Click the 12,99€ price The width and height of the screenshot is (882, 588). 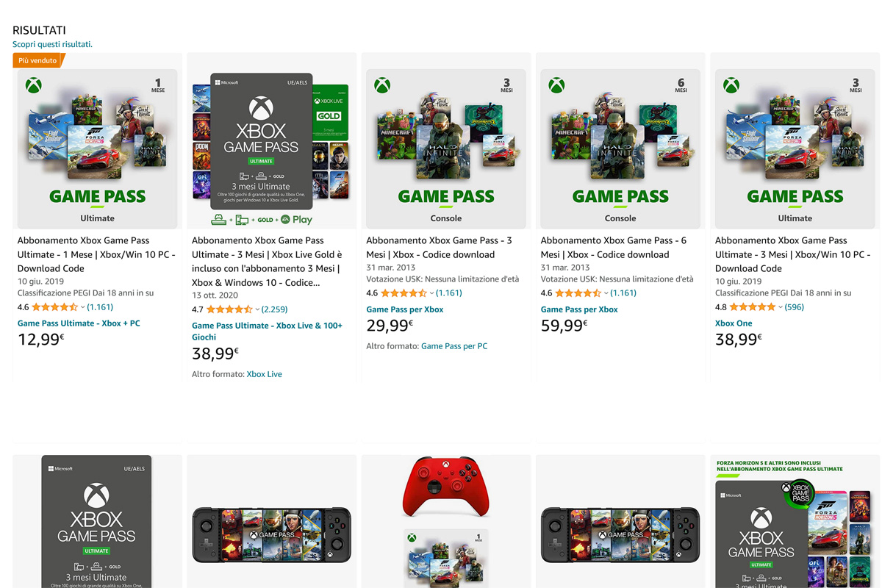coord(40,340)
